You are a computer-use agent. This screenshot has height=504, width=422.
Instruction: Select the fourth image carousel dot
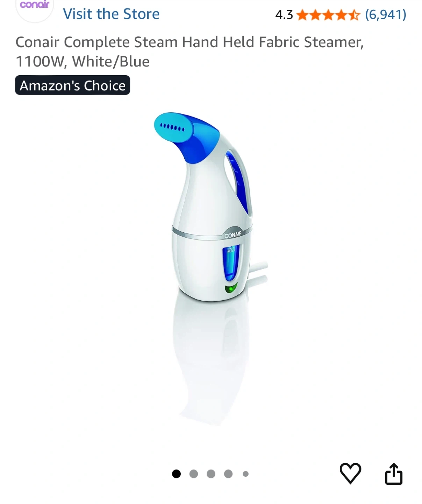pyautogui.click(x=228, y=474)
